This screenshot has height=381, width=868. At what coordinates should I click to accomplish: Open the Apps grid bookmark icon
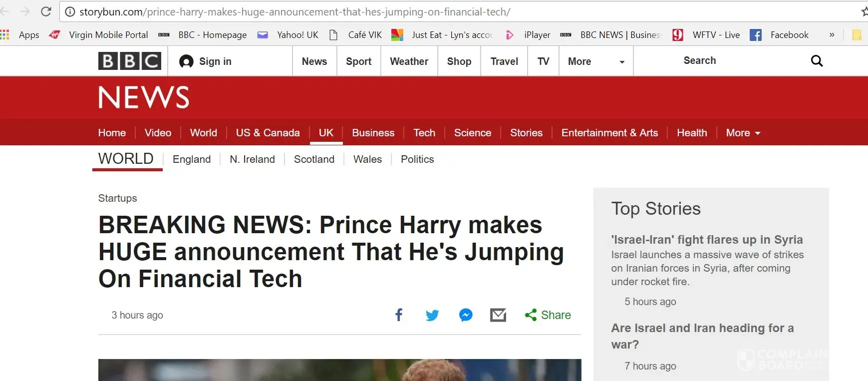tap(5, 34)
